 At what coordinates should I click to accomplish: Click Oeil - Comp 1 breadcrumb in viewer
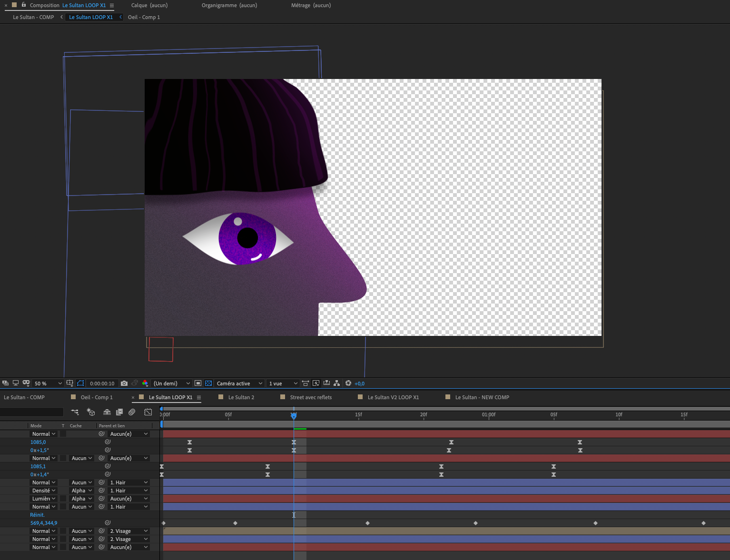point(144,17)
